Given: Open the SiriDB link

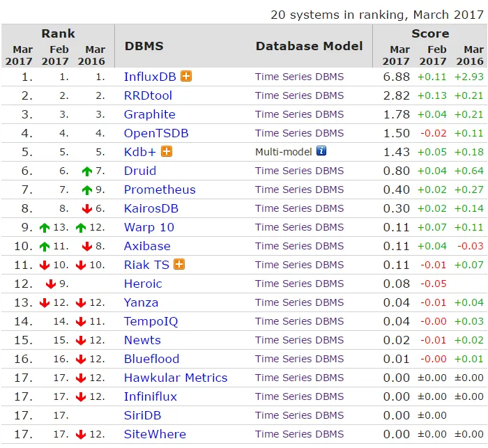Looking at the screenshot, I should (142, 415).
